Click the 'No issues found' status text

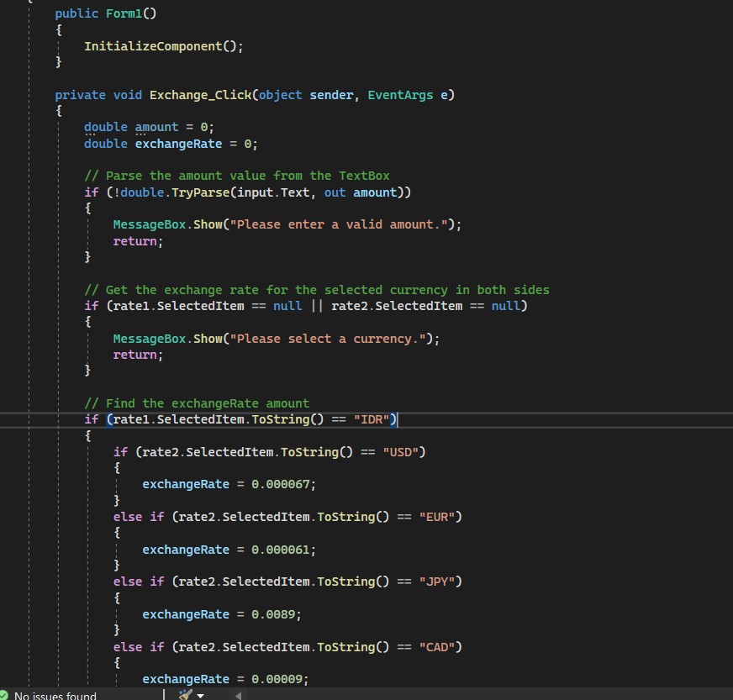click(55, 696)
